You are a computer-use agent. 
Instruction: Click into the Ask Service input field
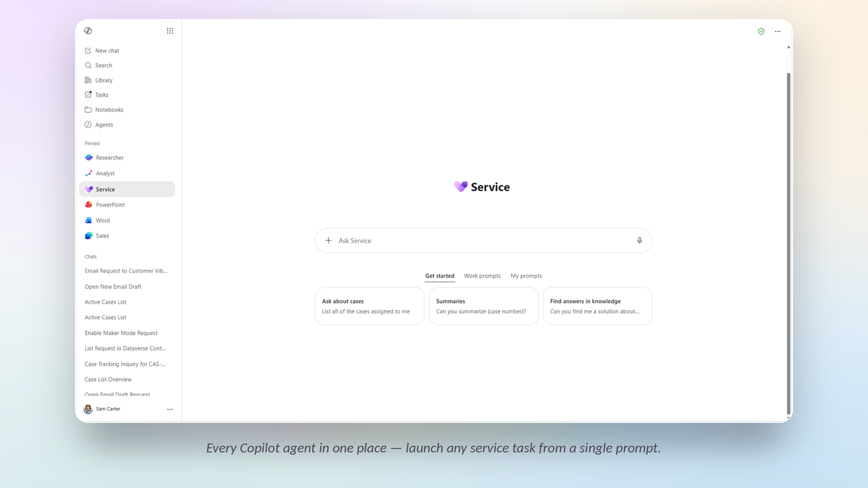click(x=484, y=241)
